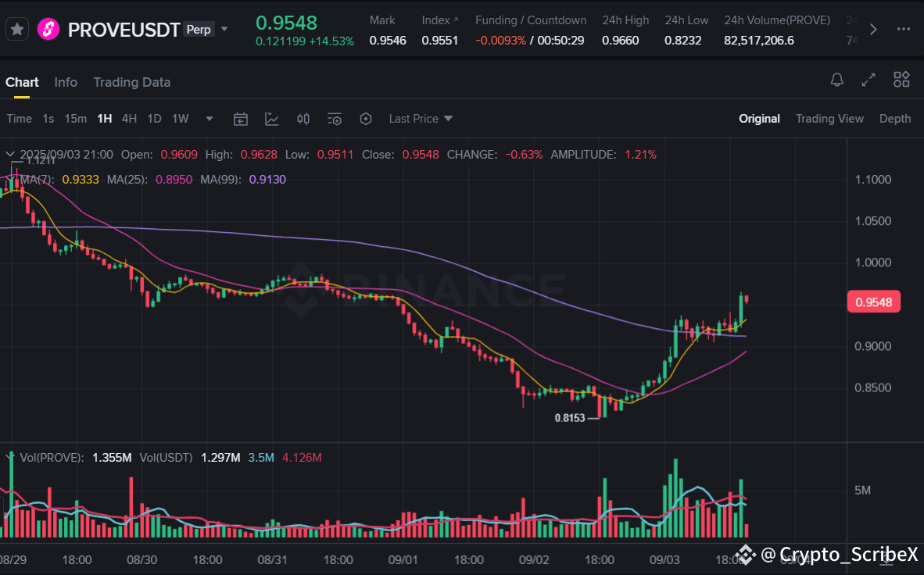Open the more options ellipsis menu

pos(904,30)
